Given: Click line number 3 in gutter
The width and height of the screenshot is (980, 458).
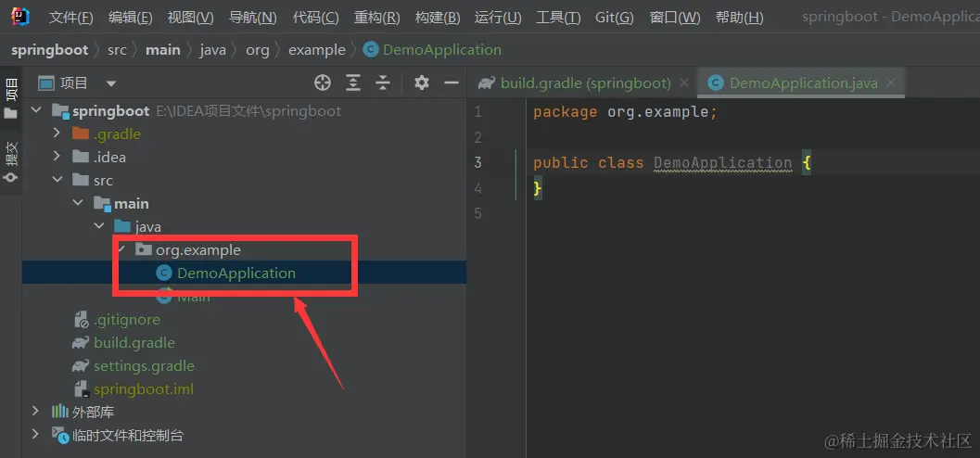Looking at the screenshot, I should coord(478,163).
